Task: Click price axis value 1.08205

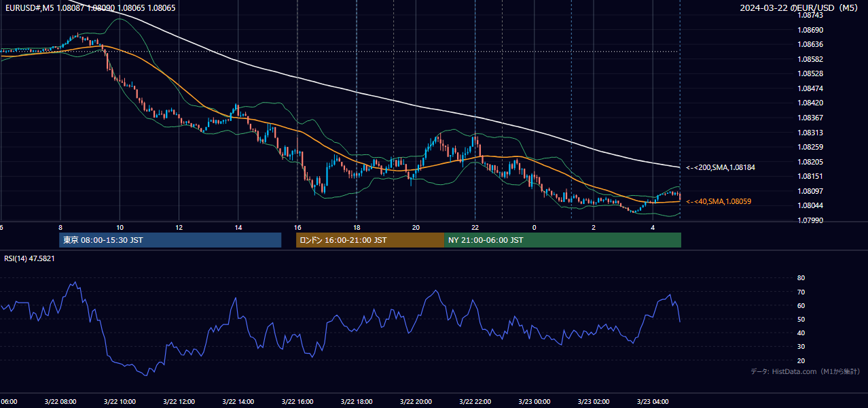Action: (x=809, y=162)
